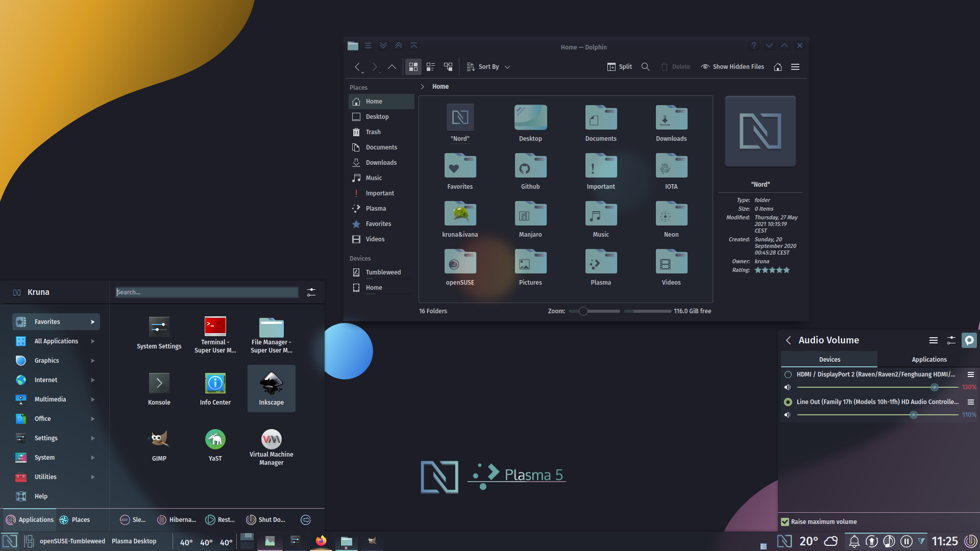Click the launcher Search field
This screenshot has width=980, height=551.
pyautogui.click(x=207, y=292)
